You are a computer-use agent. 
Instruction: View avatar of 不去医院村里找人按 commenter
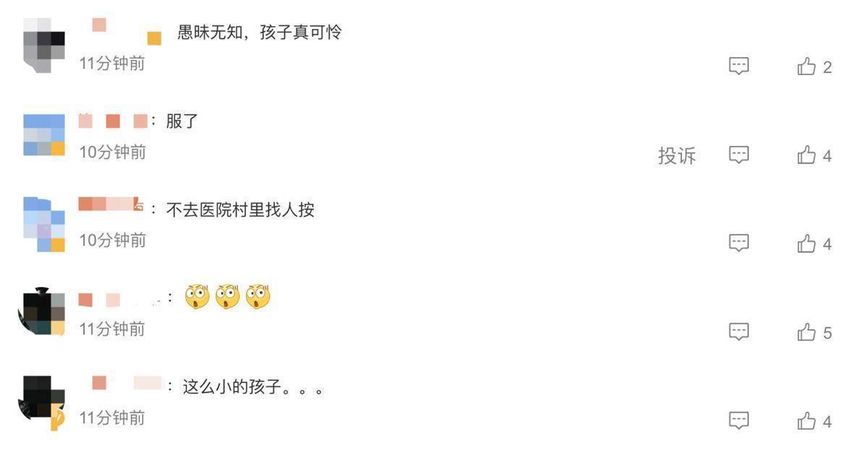(x=44, y=224)
